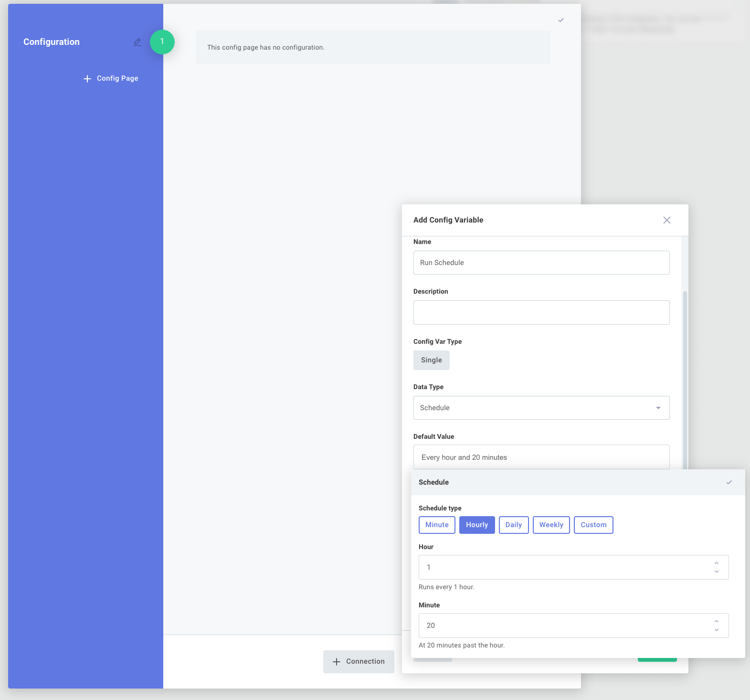
Task: Decrease the Minute value with down arrow
Action: 717,630
